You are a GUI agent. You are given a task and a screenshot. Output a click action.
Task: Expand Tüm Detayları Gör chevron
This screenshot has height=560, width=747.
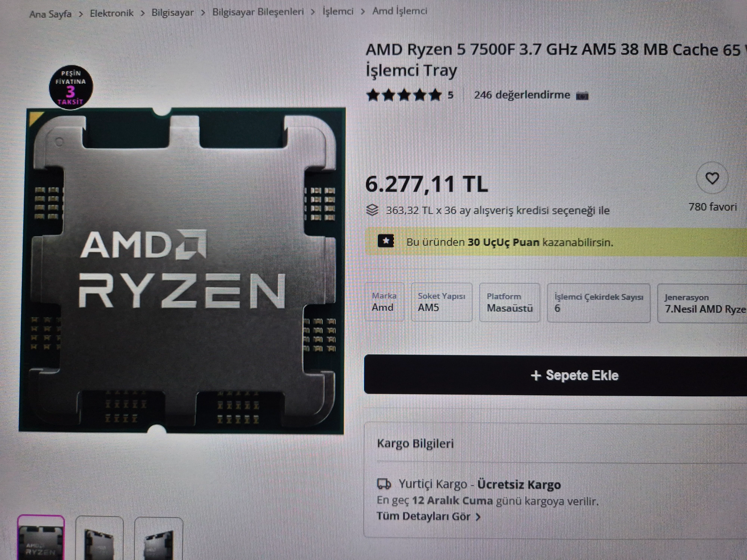(478, 517)
